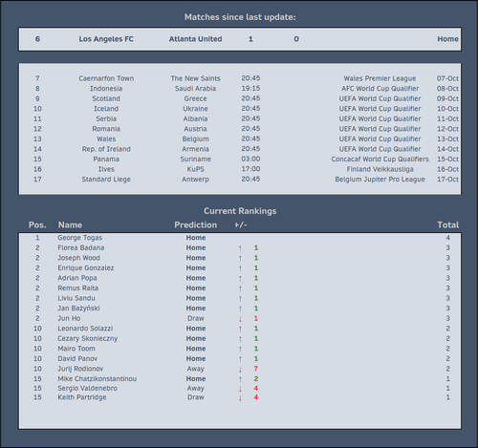Screen dimensions: 478x448
Task: Click Romania in fixture 12
Action: 106,129
